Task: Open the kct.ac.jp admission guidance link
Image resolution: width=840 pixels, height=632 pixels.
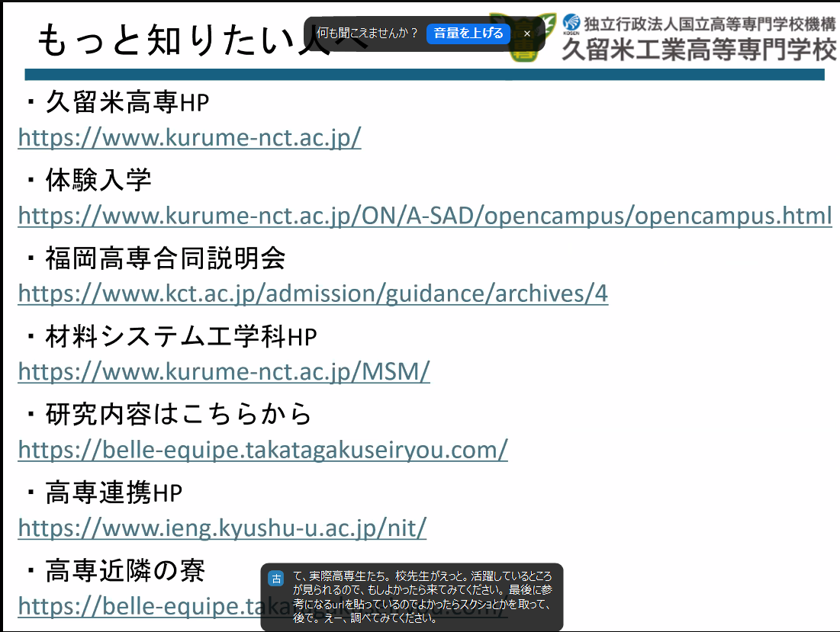Action: (313, 294)
